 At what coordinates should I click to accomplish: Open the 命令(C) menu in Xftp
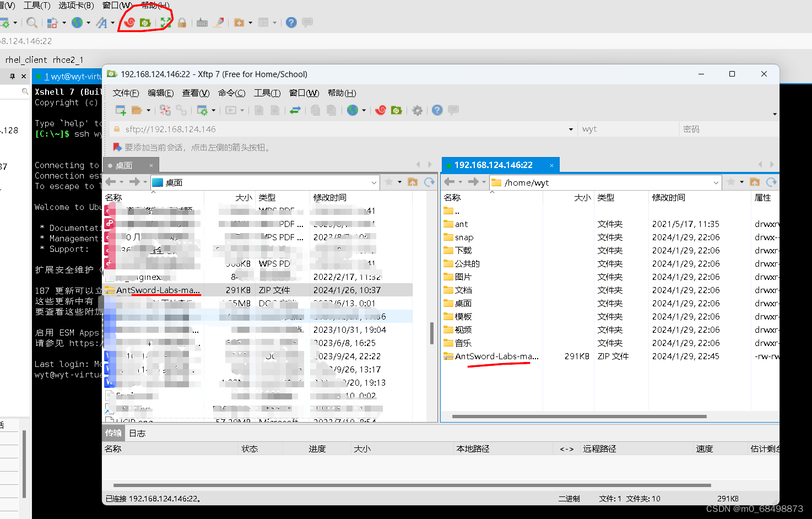click(231, 93)
